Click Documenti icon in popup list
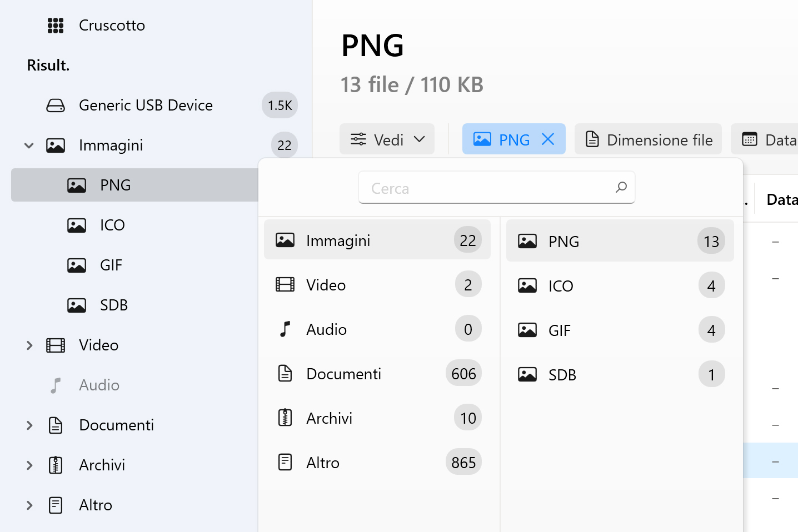The width and height of the screenshot is (798, 532). point(285,374)
